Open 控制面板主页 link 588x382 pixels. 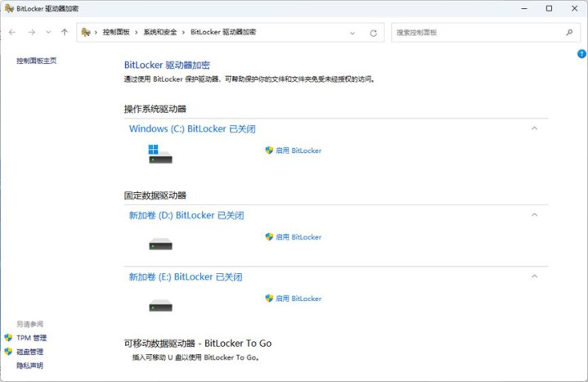36,61
